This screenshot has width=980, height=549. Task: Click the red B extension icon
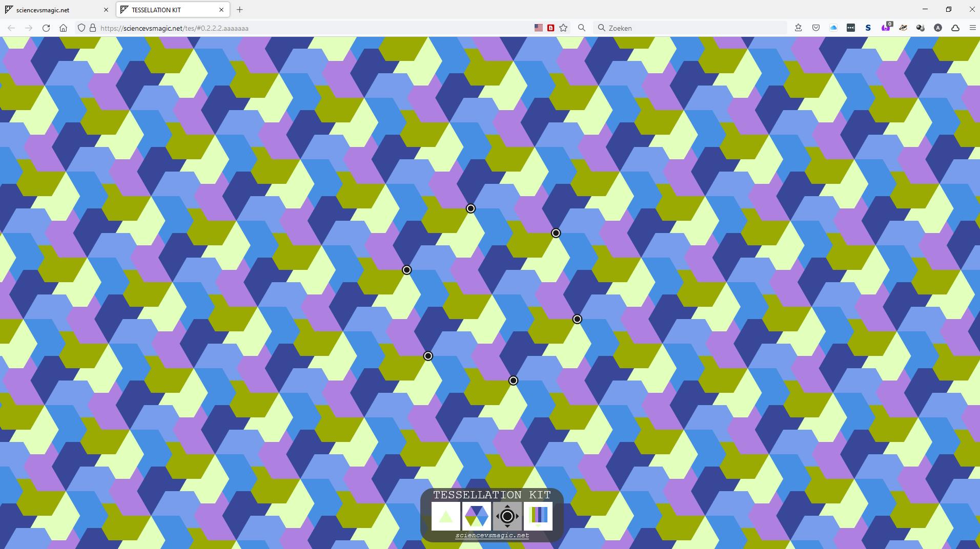[551, 28]
